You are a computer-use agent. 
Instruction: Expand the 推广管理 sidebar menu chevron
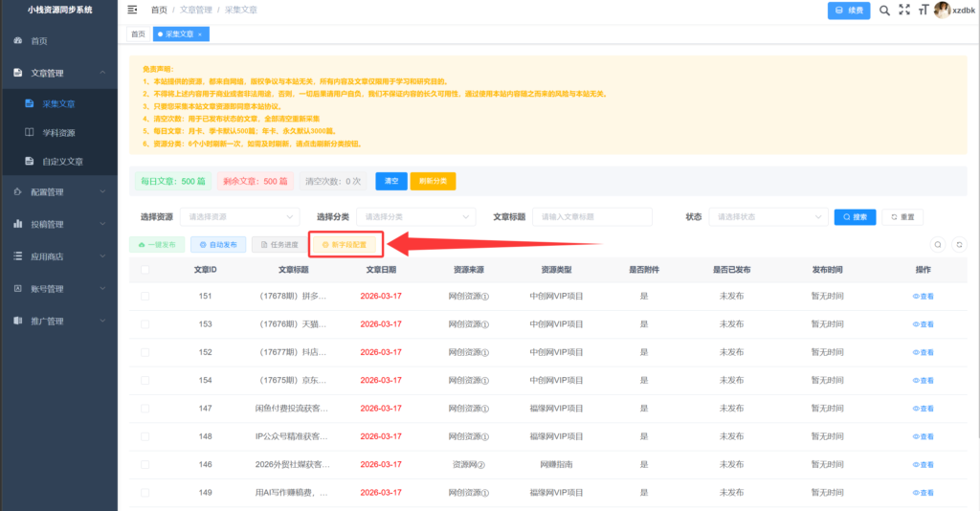[102, 321]
